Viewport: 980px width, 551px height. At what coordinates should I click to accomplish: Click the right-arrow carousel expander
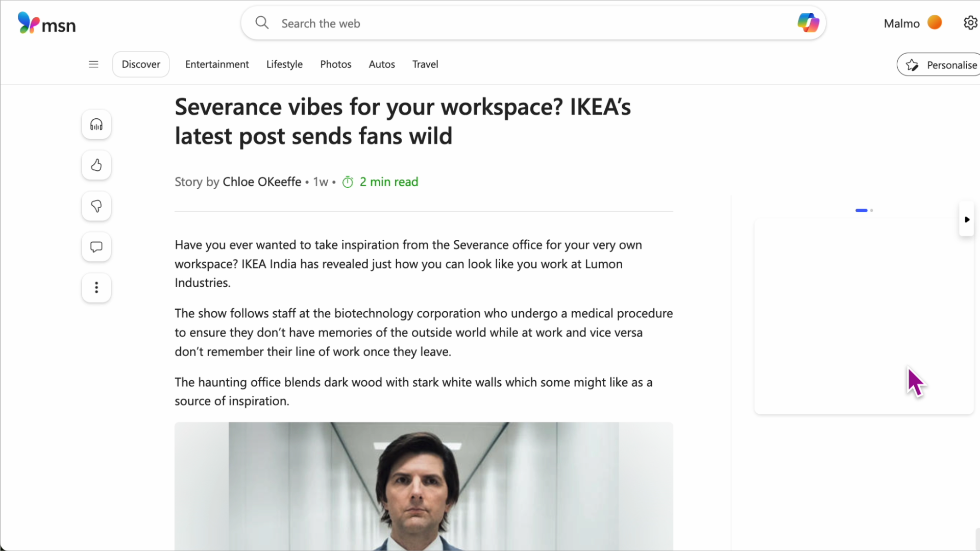967,219
